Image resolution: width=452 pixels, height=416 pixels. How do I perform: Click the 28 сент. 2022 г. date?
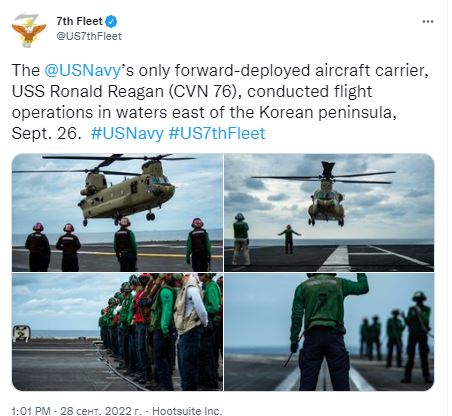point(101,411)
